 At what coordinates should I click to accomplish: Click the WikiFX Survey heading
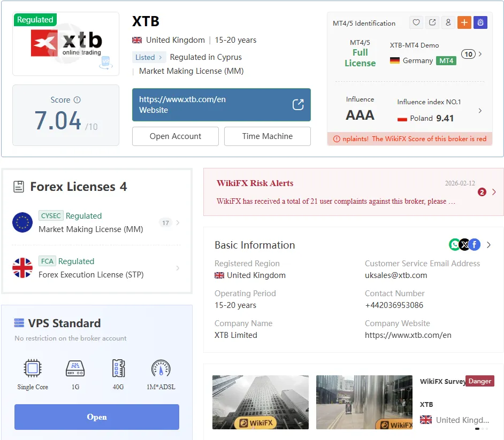click(x=442, y=381)
